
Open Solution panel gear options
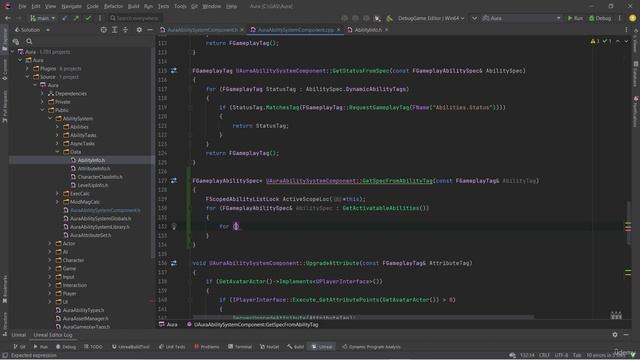pos(139,30)
